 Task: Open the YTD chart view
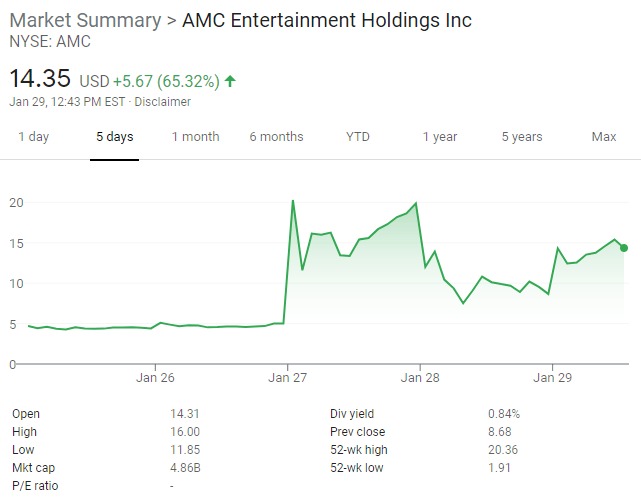[x=357, y=137]
